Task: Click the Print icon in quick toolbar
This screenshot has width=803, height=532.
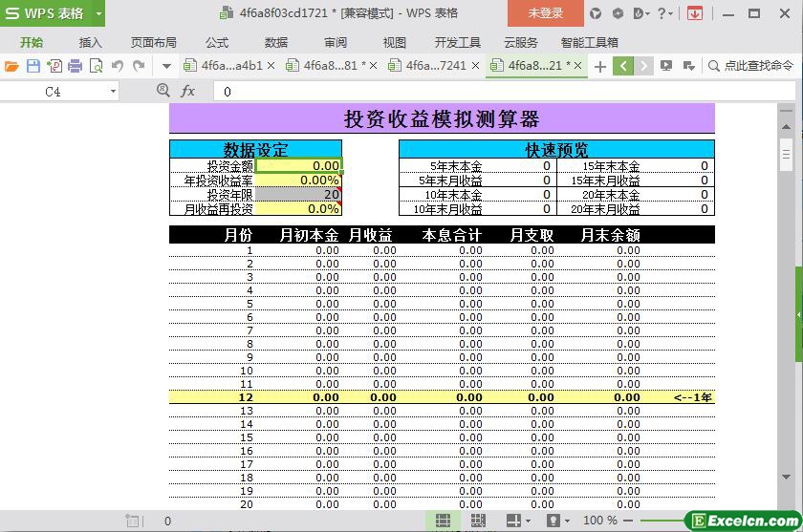Action: click(75, 66)
